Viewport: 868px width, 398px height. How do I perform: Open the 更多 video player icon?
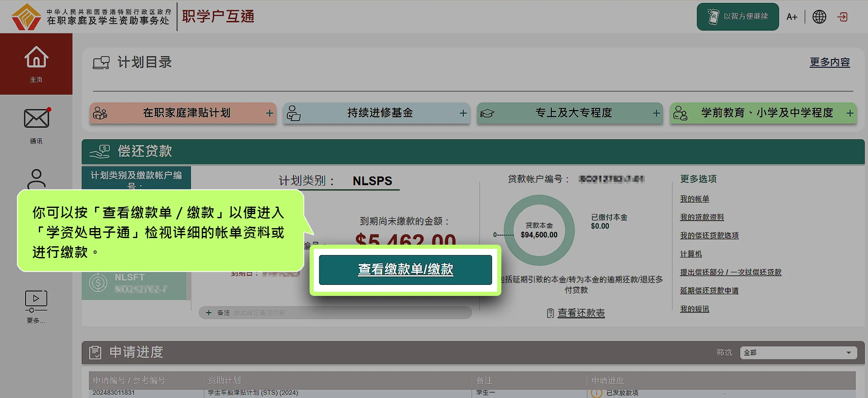pos(36,301)
